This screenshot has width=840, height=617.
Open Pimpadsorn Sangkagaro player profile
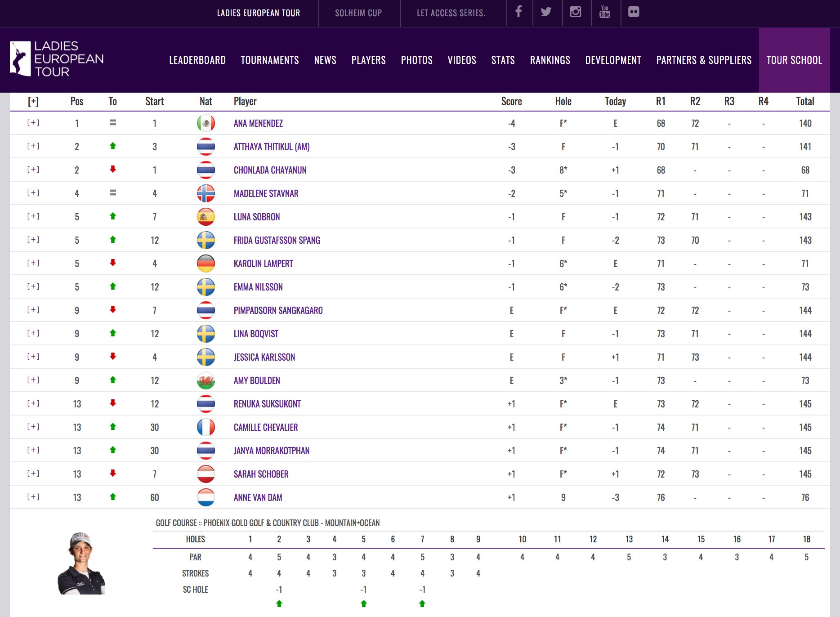click(x=278, y=310)
